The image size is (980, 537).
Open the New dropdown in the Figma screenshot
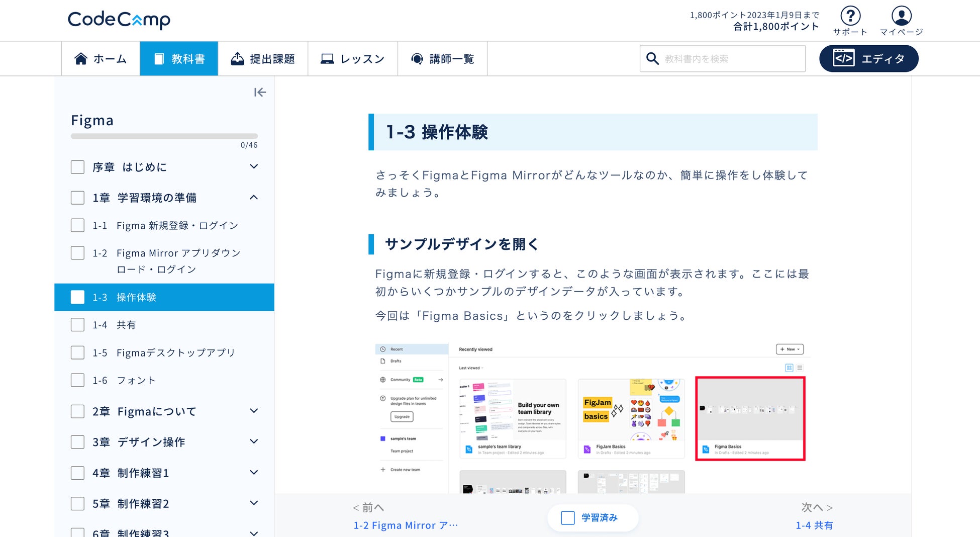(790, 349)
